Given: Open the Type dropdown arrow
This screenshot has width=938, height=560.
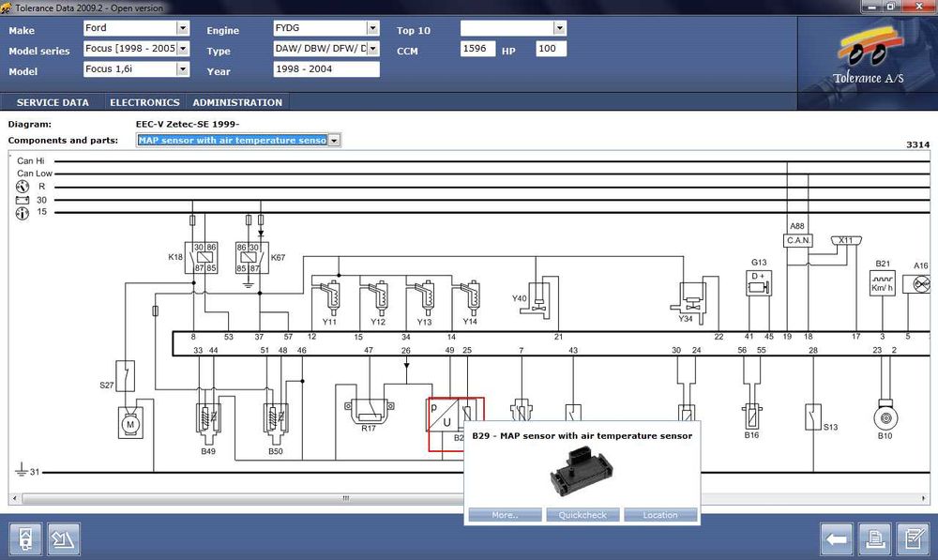Looking at the screenshot, I should (x=372, y=49).
